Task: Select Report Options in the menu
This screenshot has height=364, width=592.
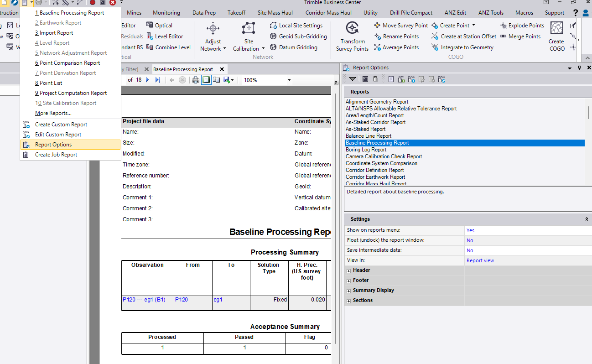Action: [53, 145]
